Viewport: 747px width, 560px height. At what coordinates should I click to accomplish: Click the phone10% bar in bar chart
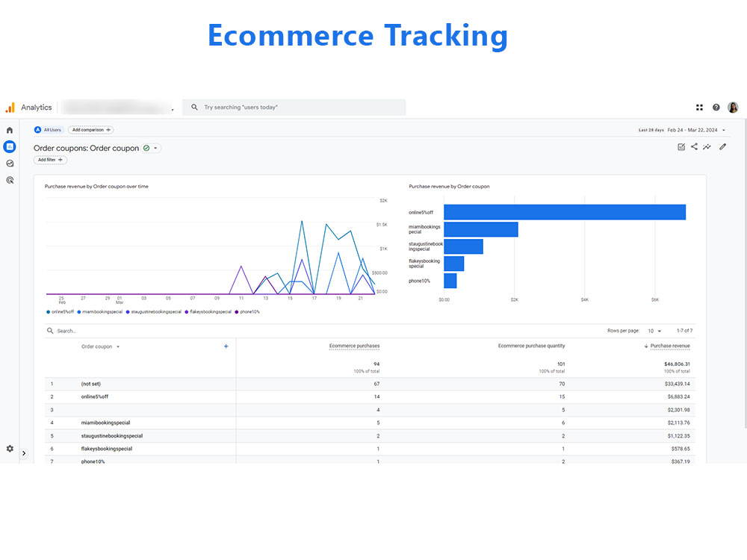coord(450,281)
